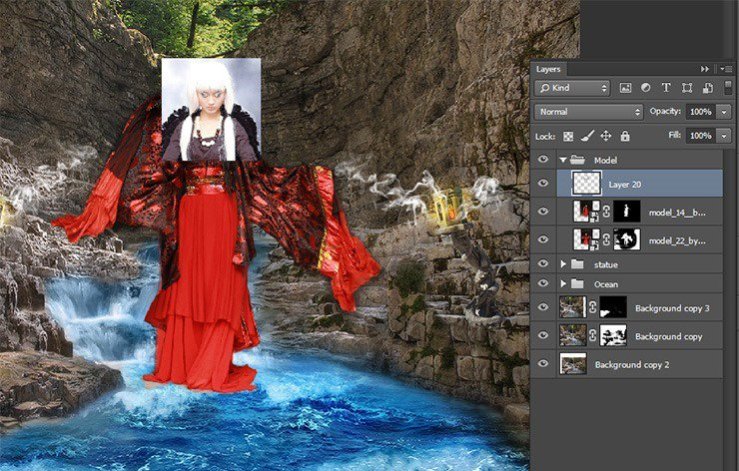Click mask link icon on Background copy layer
This screenshot has height=471, width=739.
[x=592, y=336]
